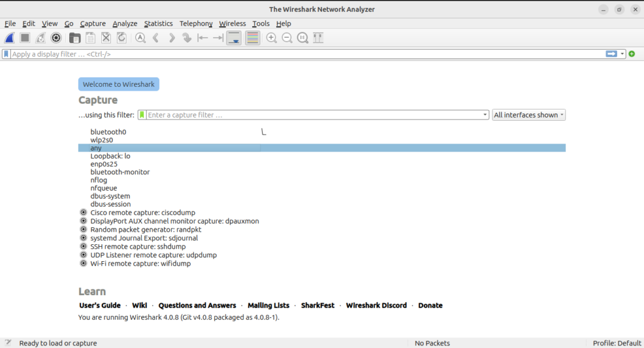This screenshot has width=644, height=348.
Task: Open User's Guide link
Action: click(100, 305)
